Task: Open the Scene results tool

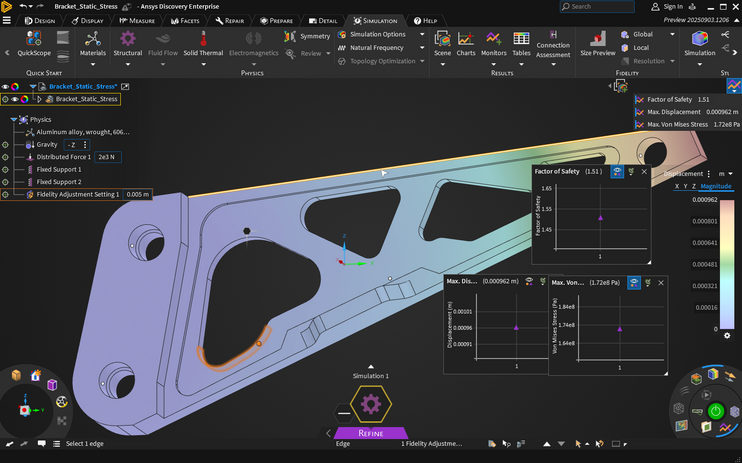Action: click(442, 44)
